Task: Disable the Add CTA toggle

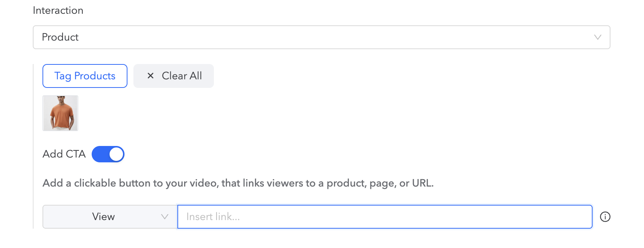Action: [x=108, y=154]
